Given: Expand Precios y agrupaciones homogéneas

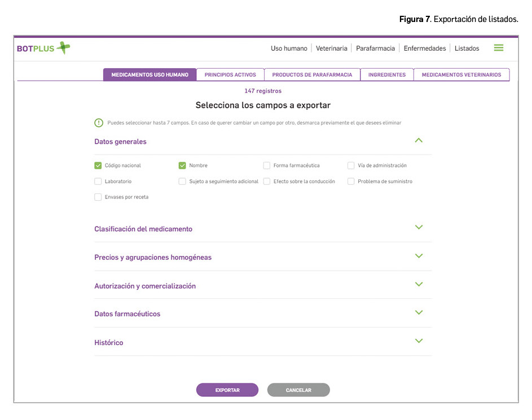Looking at the screenshot, I should 418,256.
